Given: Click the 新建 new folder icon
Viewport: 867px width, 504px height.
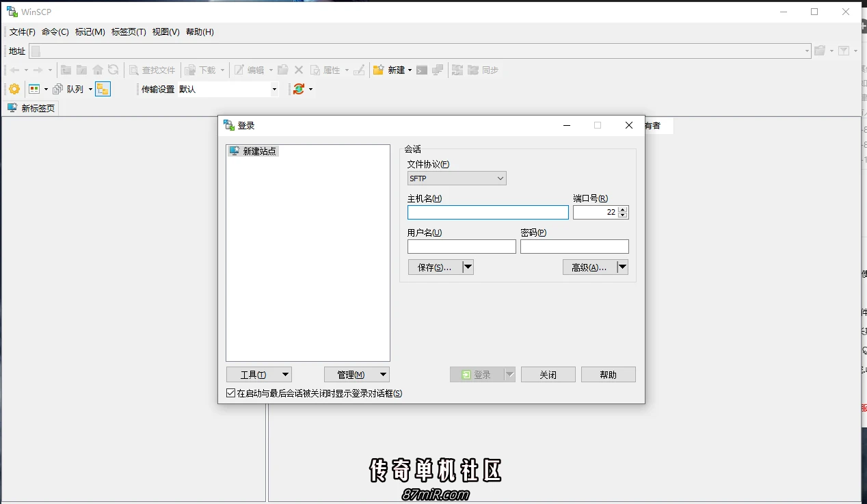Looking at the screenshot, I should [378, 70].
